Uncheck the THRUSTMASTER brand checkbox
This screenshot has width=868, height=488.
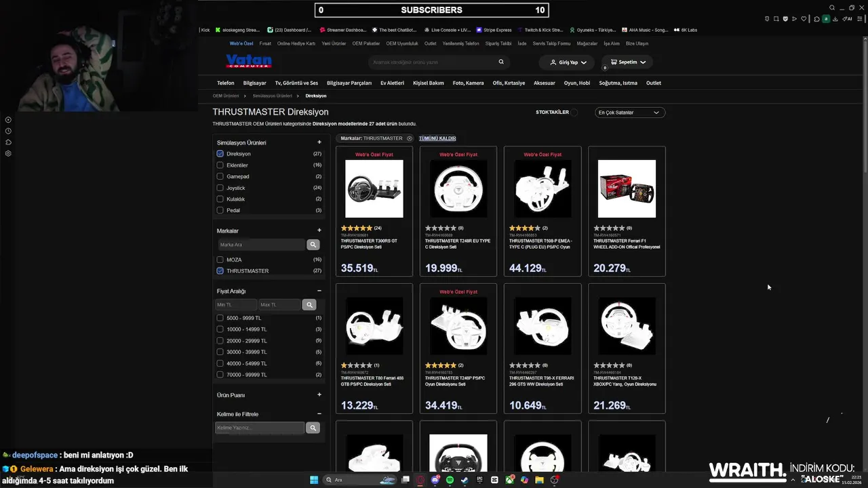click(x=220, y=271)
